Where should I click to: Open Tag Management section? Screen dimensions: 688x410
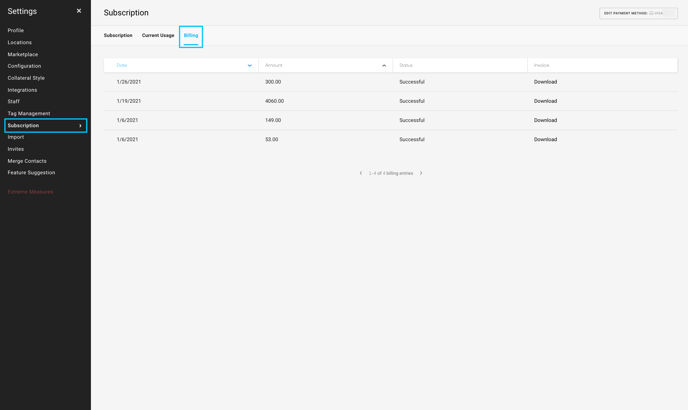click(29, 113)
